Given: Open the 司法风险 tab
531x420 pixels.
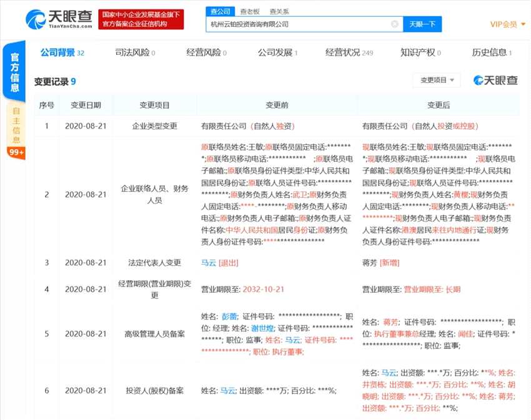Looking at the screenshot, I should click(x=135, y=52).
